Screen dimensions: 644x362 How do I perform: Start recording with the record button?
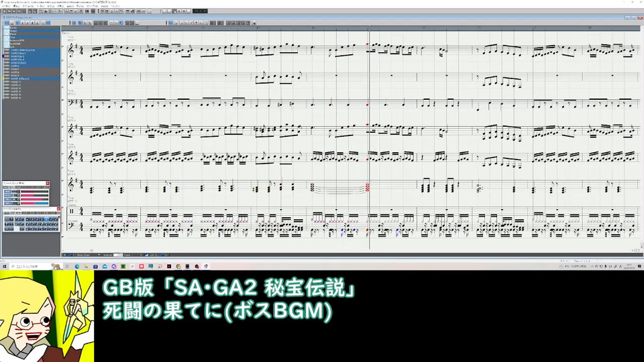coord(184,11)
